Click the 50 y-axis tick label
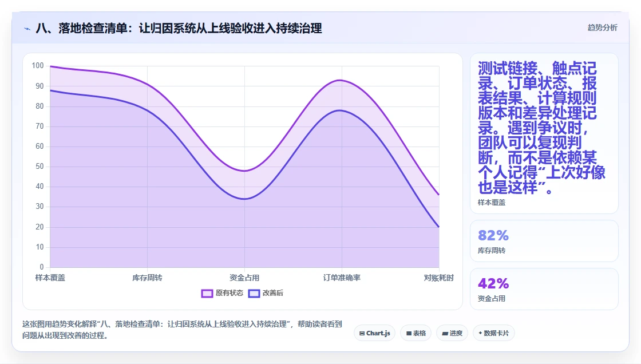The image size is (641, 364). coord(39,167)
